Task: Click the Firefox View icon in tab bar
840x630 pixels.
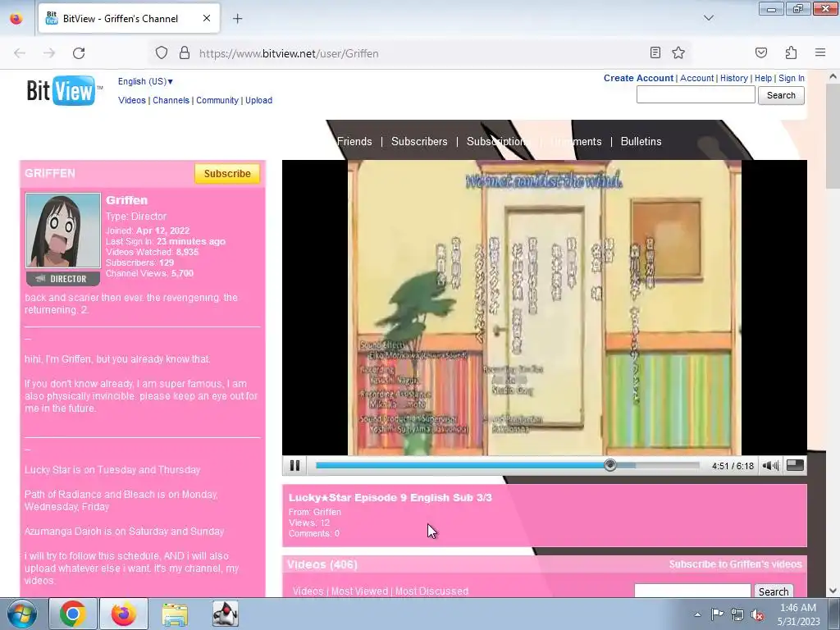Action: tap(16, 18)
